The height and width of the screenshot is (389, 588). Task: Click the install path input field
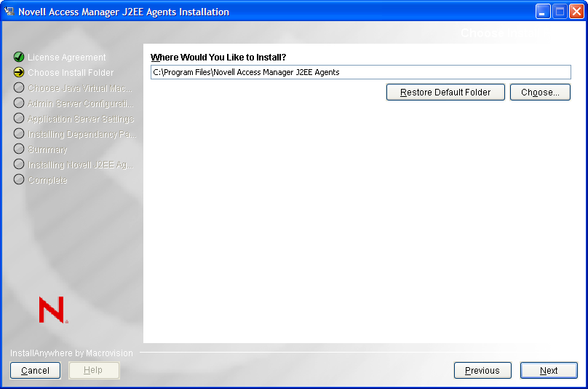(361, 72)
